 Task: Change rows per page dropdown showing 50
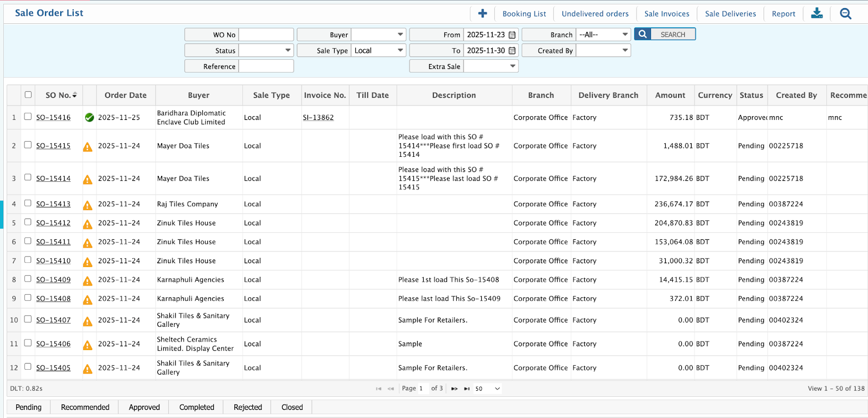(487, 389)
